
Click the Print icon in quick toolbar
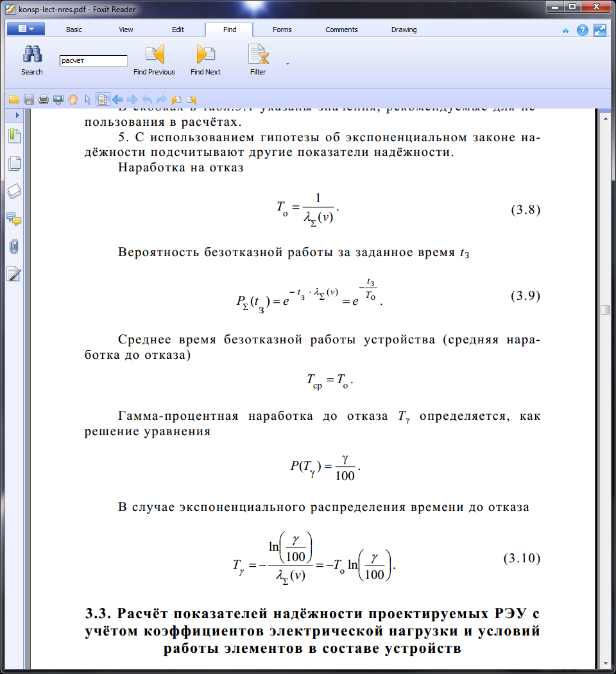pos(44,99)
